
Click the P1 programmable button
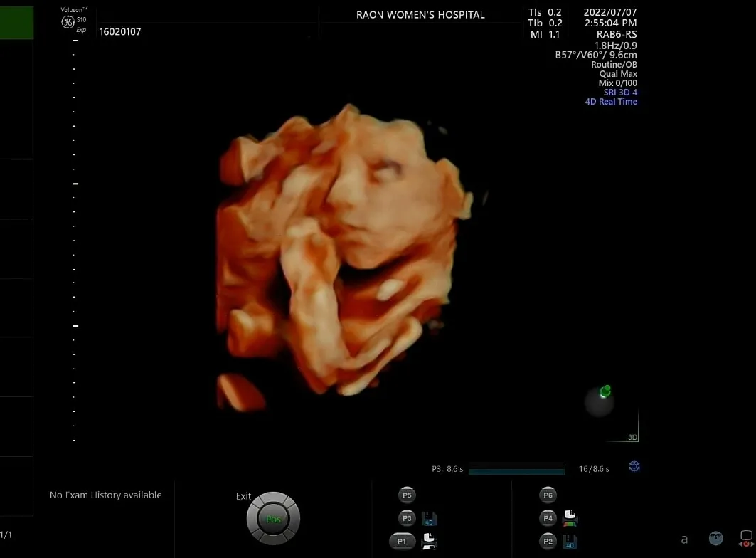402,541
